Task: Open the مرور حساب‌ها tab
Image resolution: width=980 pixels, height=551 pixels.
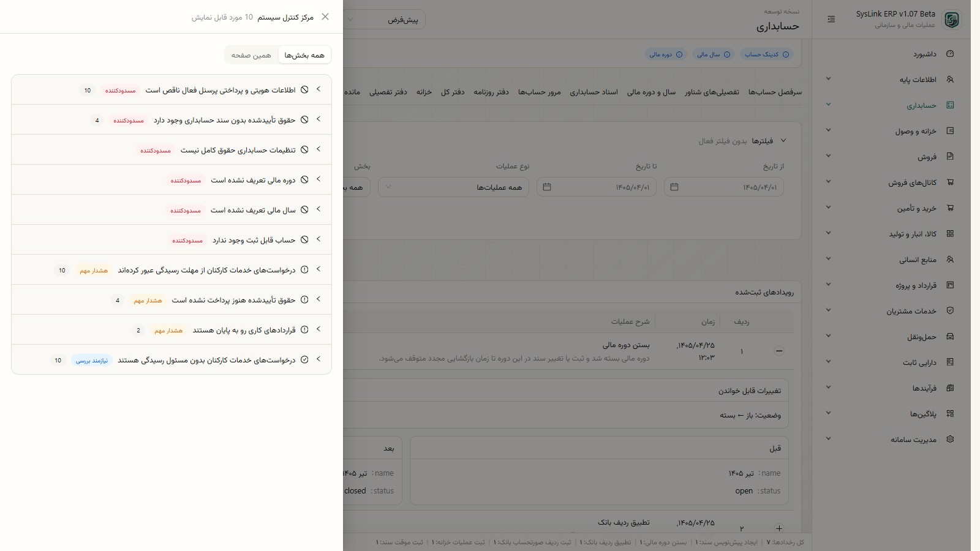Action: 540,92
